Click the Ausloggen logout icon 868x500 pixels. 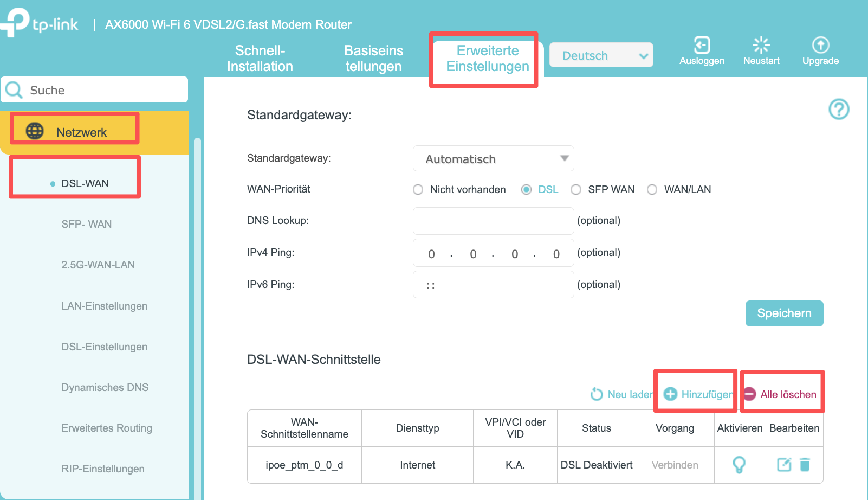(x=702, y=44)
